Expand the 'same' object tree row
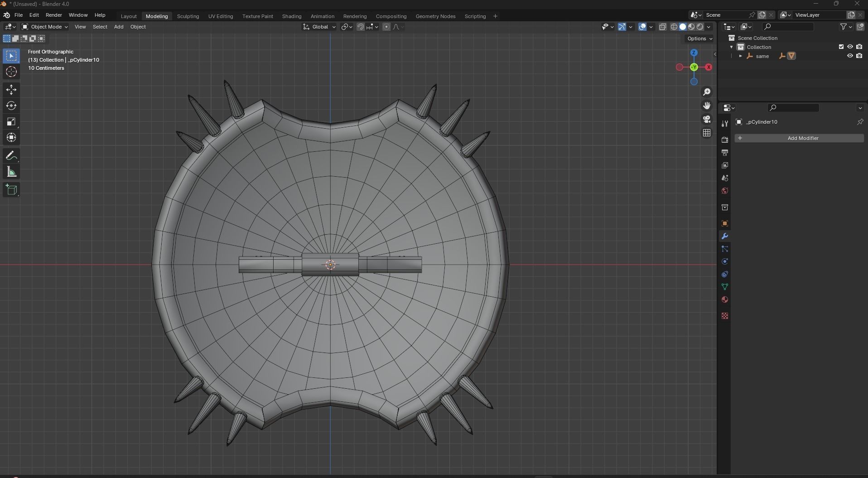868x478 pixels. (x=740, y=56)
